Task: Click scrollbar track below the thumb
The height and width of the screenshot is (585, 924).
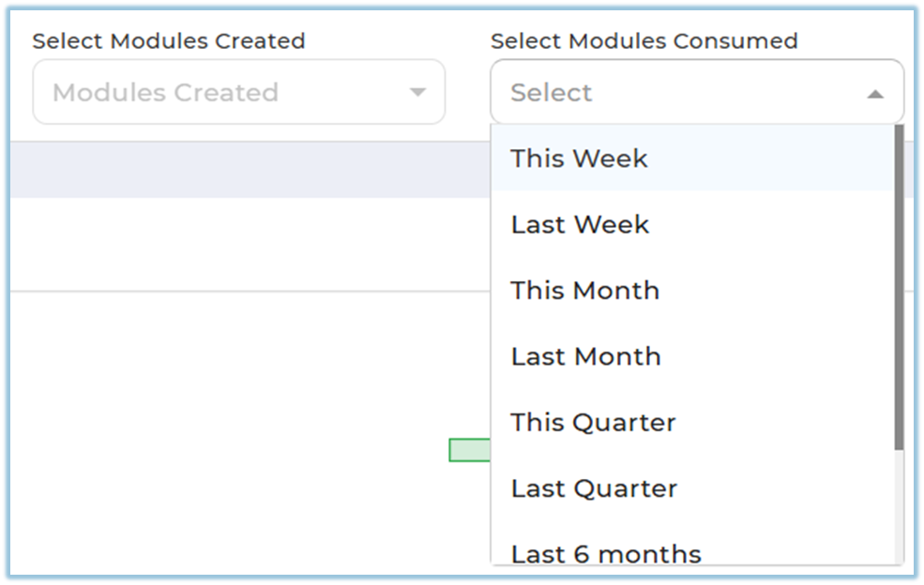Action: pyautogui.click(x=899, y=506)
